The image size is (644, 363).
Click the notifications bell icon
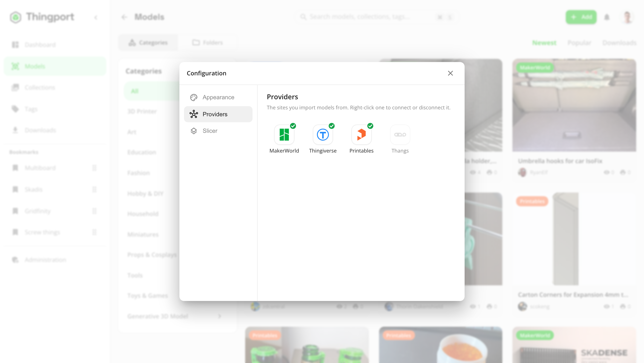click(x=607, y=17)
